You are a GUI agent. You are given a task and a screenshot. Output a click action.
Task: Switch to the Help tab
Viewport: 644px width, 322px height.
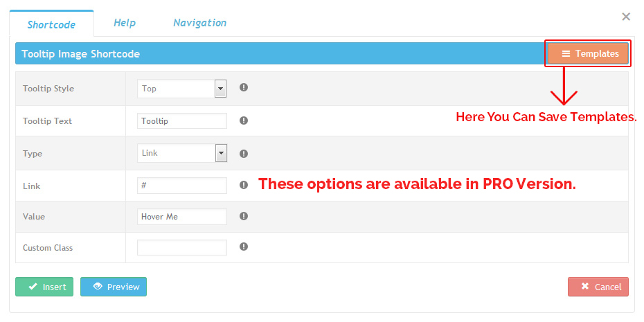point(125,23)
